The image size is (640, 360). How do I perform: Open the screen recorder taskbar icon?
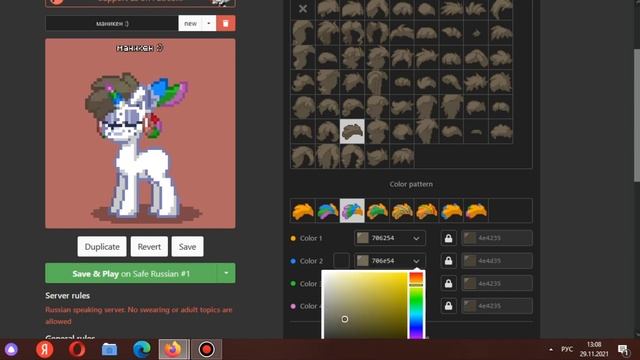(x=207, y=349)
